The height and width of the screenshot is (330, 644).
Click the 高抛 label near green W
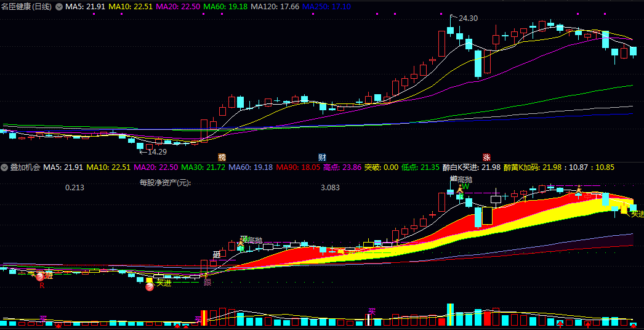pyautogui.click(x=465, y=180)
